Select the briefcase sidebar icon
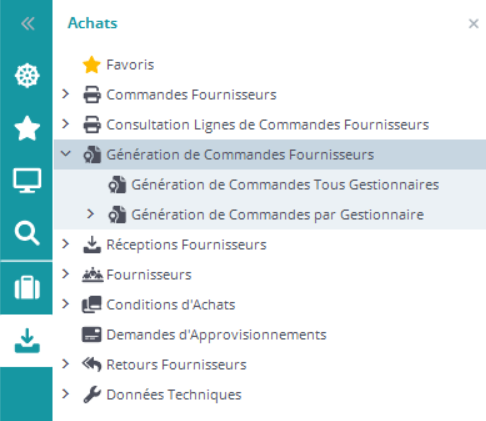Viewport: 486px width, 421px height. coord(27,287)
